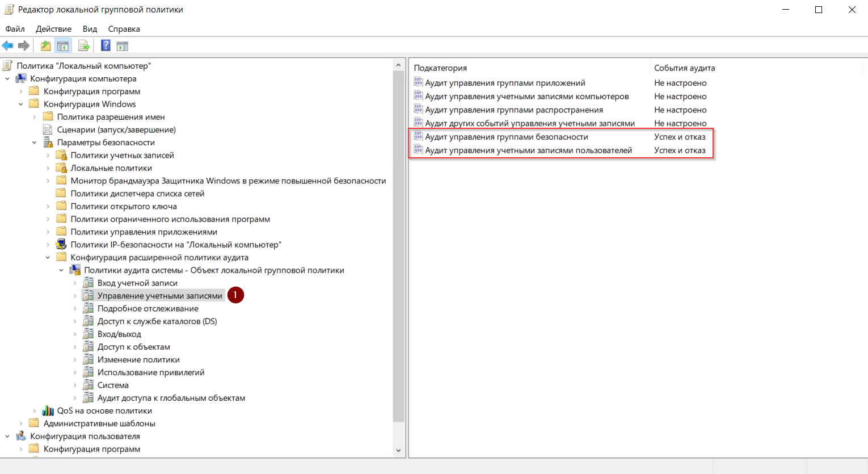Click the tree pane scrollbar down arrow
Viewport: 868px width, 474px height.
pos(398,451)
